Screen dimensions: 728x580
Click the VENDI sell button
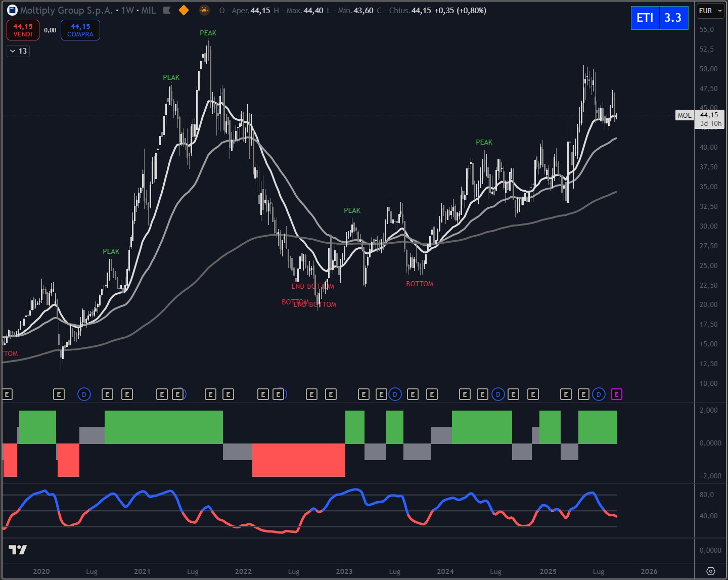pos(23,30)
